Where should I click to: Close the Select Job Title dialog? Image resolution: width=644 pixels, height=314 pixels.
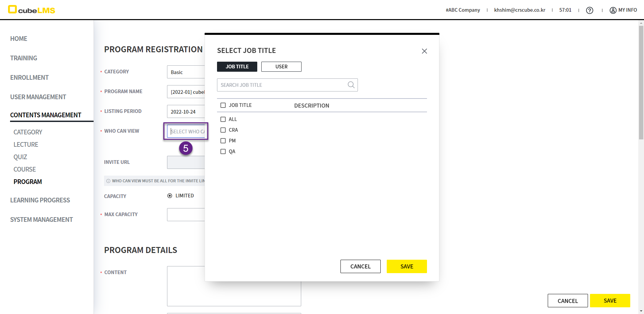tap(424, 51)
